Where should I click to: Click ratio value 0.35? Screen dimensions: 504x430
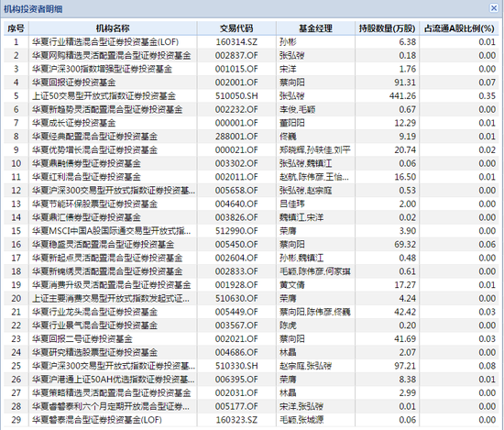pos(487,96)
